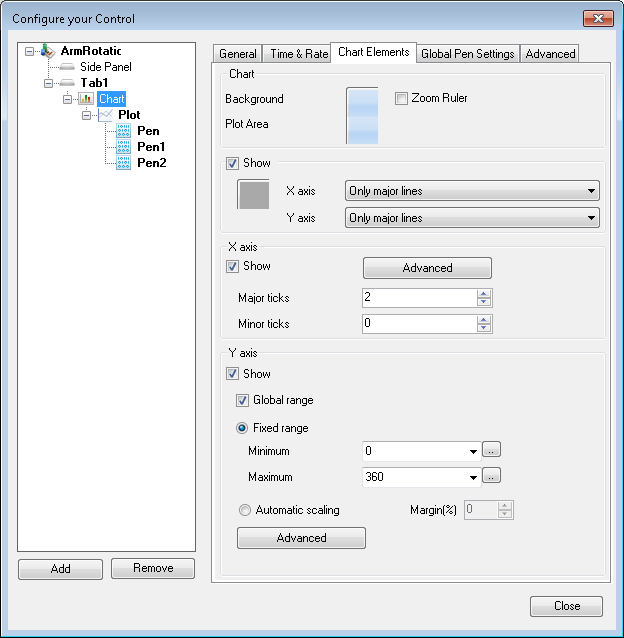Click the X axis Advanced button
This screenshot has width=624, height=638.
point(427,268)
